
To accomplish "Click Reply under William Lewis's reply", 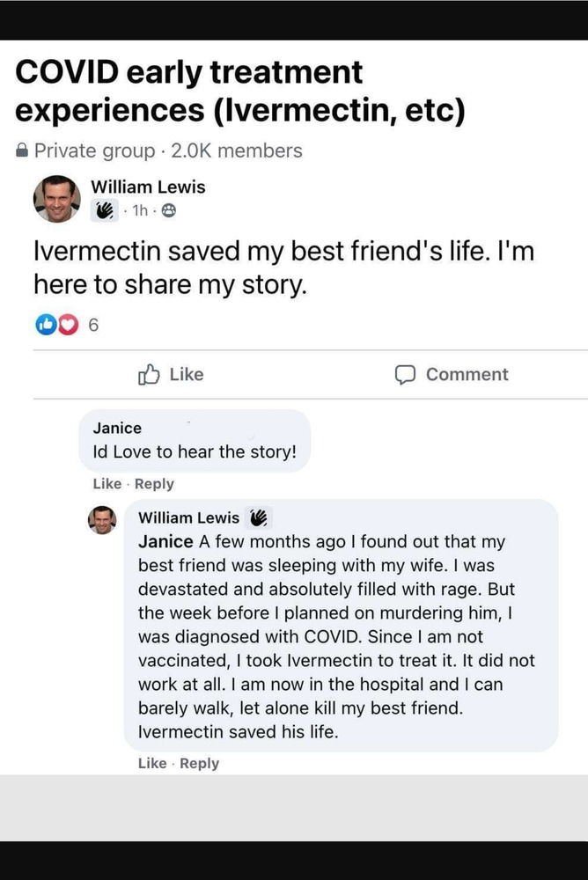I will point(199,763).
